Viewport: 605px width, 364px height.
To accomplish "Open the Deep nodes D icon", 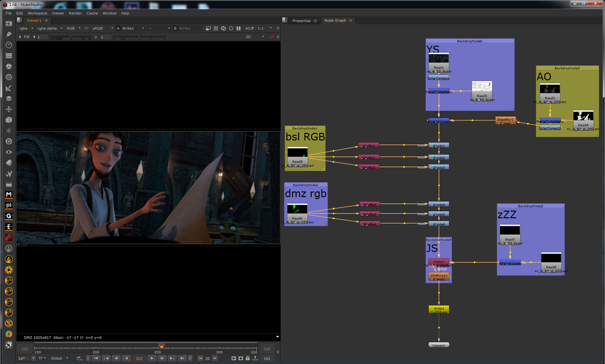I will (8, 141).
